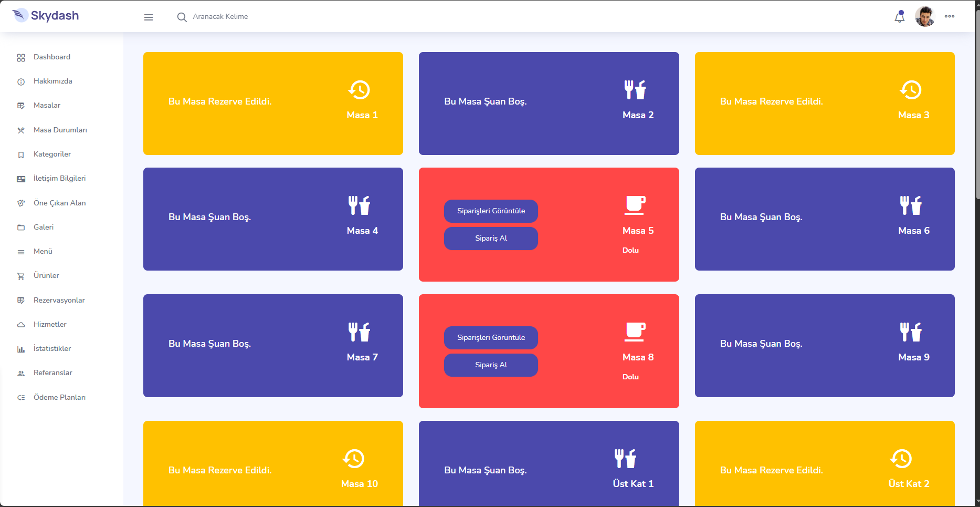Click the reserved clock icon on Masa 1
Viewport: 980px width, 507px height.
tap(360, 90)
